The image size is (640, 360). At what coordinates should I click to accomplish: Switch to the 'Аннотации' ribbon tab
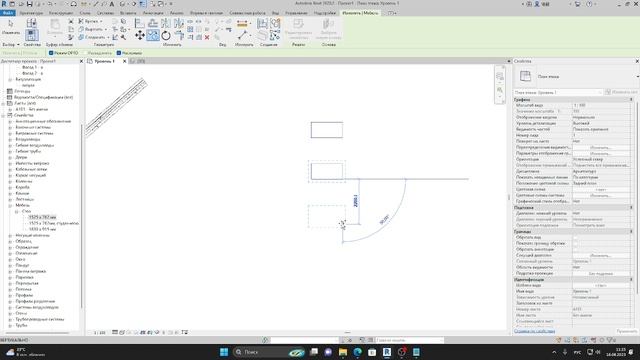point(153,13)
